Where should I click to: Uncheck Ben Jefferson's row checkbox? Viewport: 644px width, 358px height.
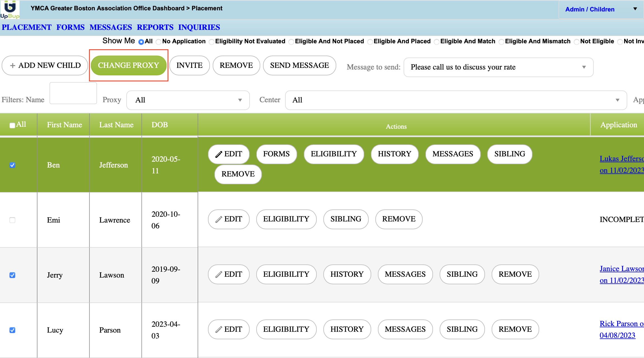12,165
